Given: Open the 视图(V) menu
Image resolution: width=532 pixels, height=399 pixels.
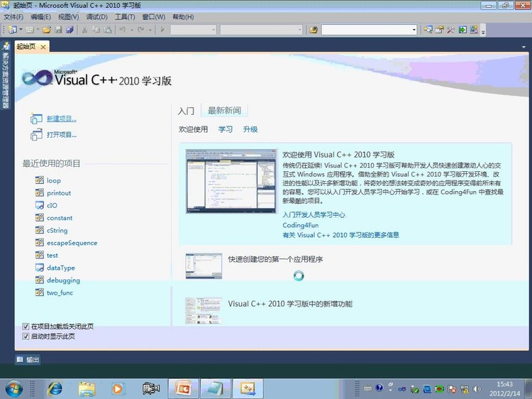Looking at the screenshot, I should [68, 16].
